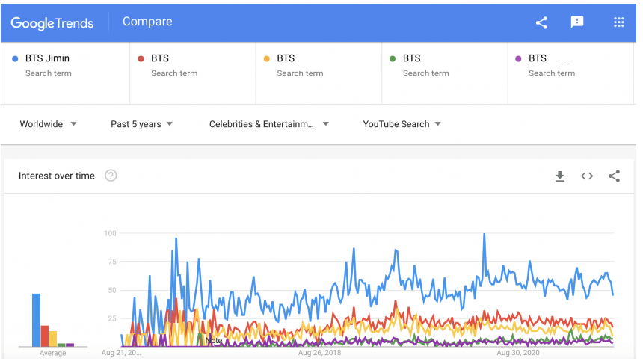
Task: Select the purple BTS search term box
Action: coord(570,73)
